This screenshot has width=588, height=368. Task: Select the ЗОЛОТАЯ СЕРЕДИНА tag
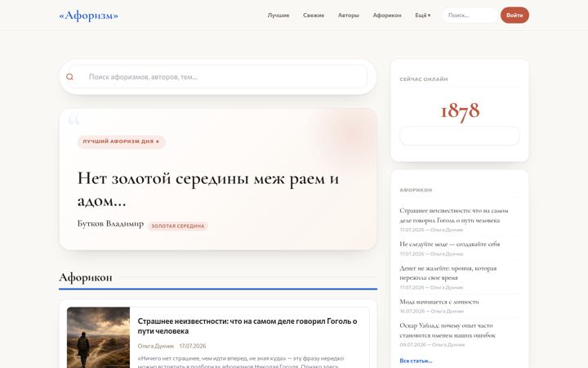coord(178,226)
